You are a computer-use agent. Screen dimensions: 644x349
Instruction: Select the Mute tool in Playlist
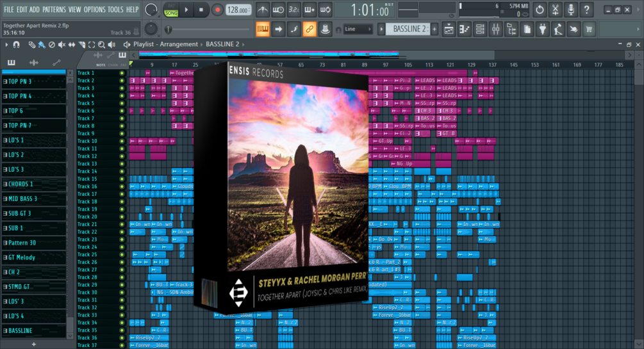click(62, 44)
